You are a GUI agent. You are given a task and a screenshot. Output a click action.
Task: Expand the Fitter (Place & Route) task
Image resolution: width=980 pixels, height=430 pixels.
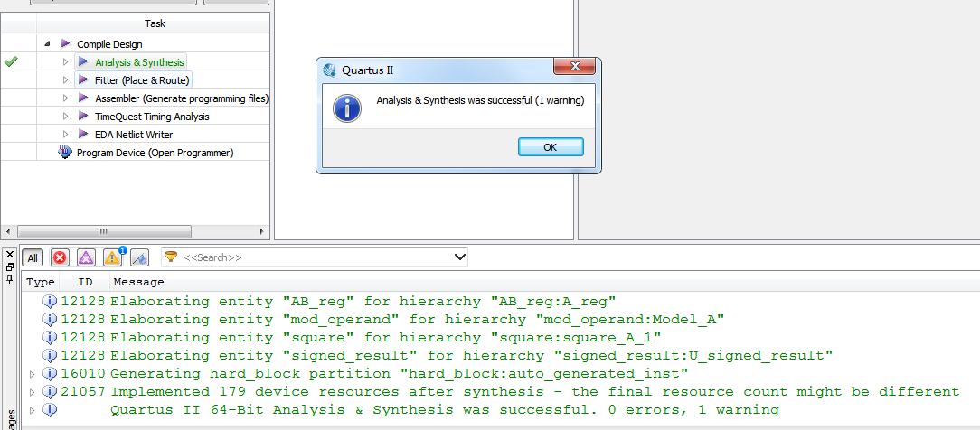[65, 79]
